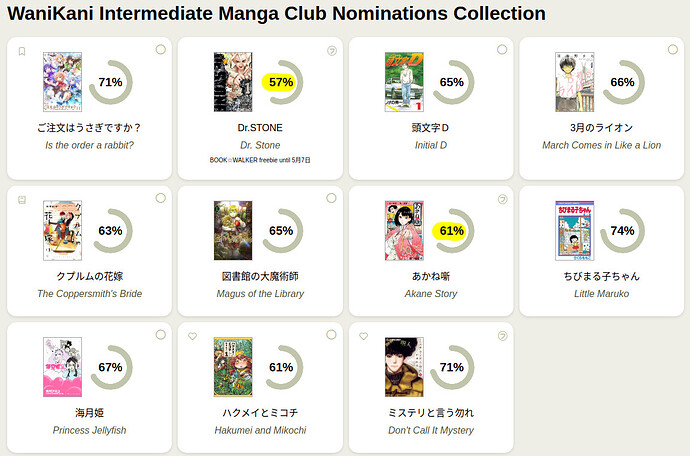Open the Dr. Stone cover thumbnail
Viewport: 690px width, 456px height.
pos(233,82)
